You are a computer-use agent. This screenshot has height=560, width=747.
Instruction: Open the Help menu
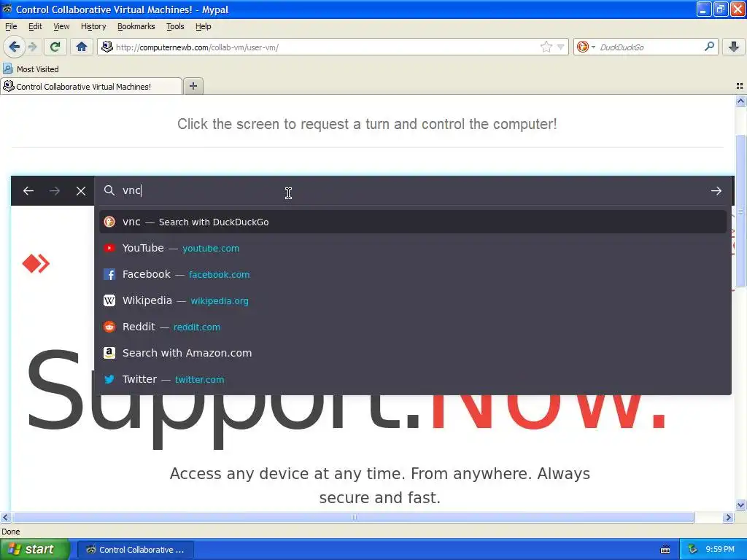(x=204, y=26)
